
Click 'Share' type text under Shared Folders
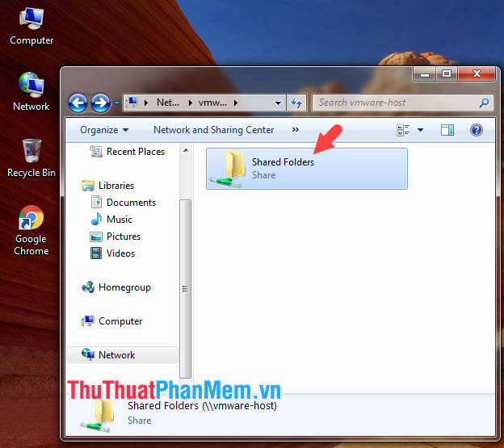coord(263,175)
